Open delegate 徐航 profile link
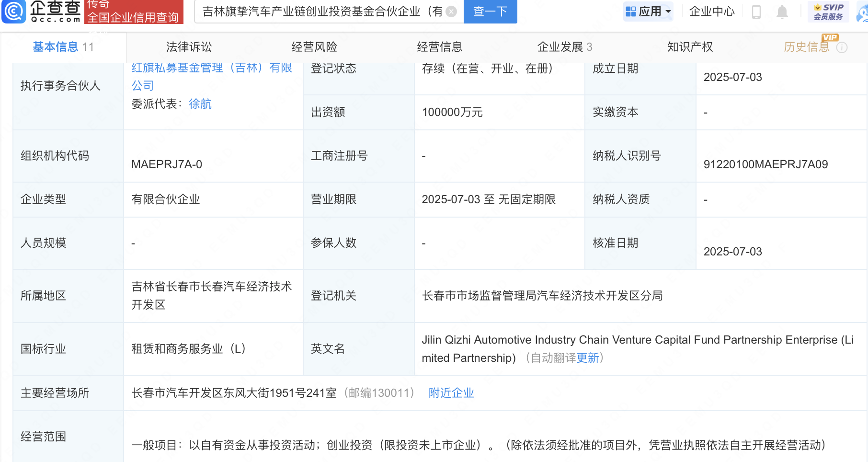 click(200, 104)
